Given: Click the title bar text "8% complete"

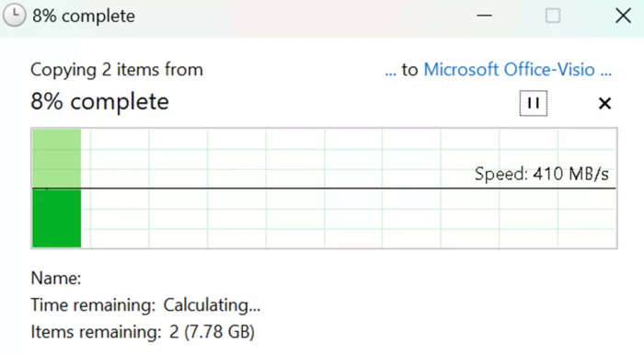Looking at the screenshot, I should click(x=84, y=17).
